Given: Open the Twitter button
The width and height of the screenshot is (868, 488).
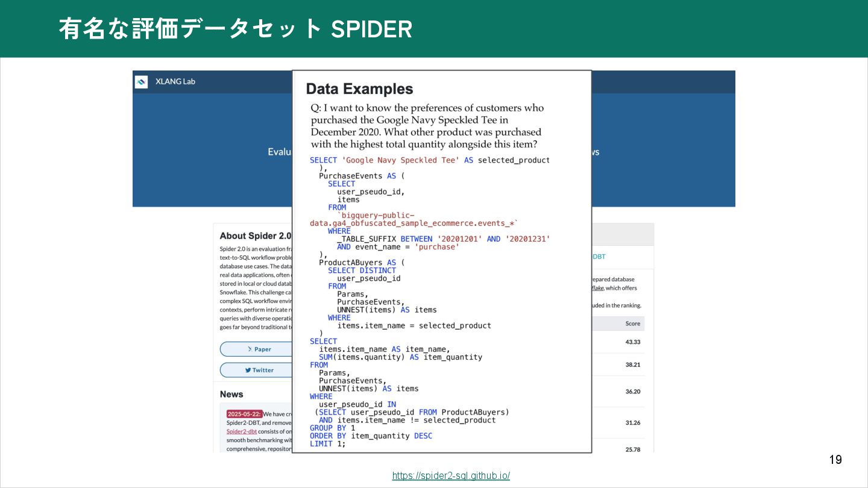Looking at the screenshot, I should pyautogui.click(x=256, y=370).
